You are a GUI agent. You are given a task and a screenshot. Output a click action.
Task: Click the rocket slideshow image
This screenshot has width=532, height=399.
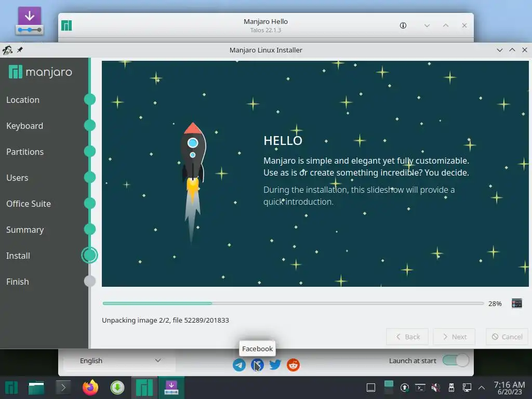click(193, 183)
